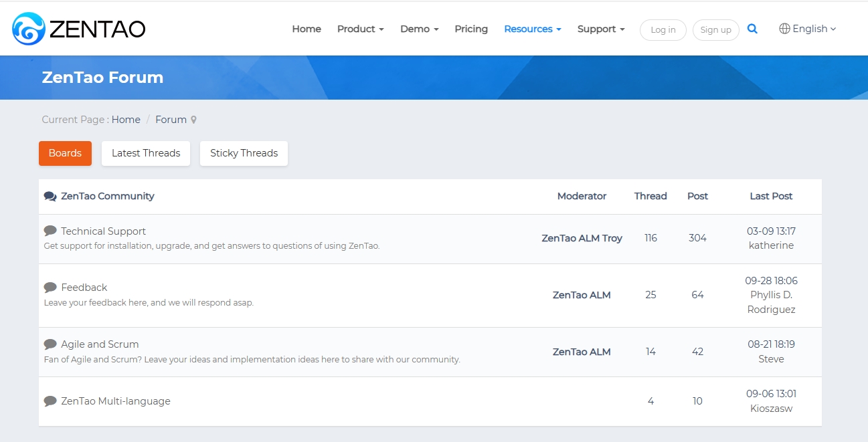Screen dimensions: 868x442
Task: Click the Agile and Scrum bubble icon
Action: pyautogui.click(x=50, y=344)
